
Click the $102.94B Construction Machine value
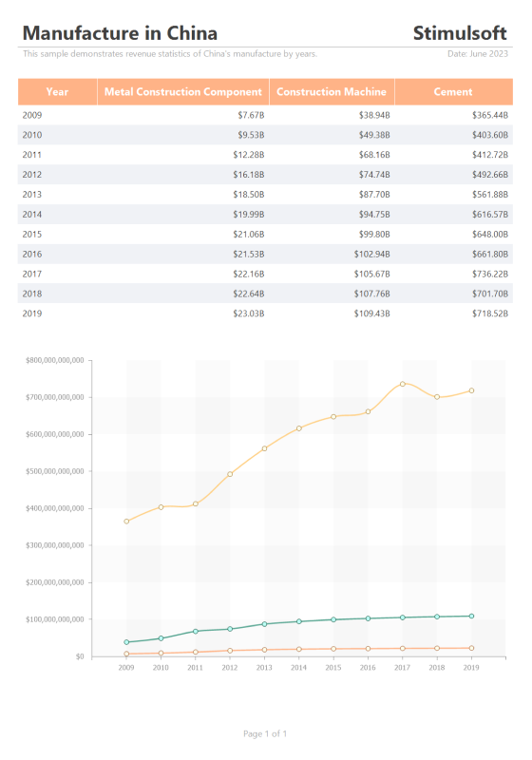[371, 254]
